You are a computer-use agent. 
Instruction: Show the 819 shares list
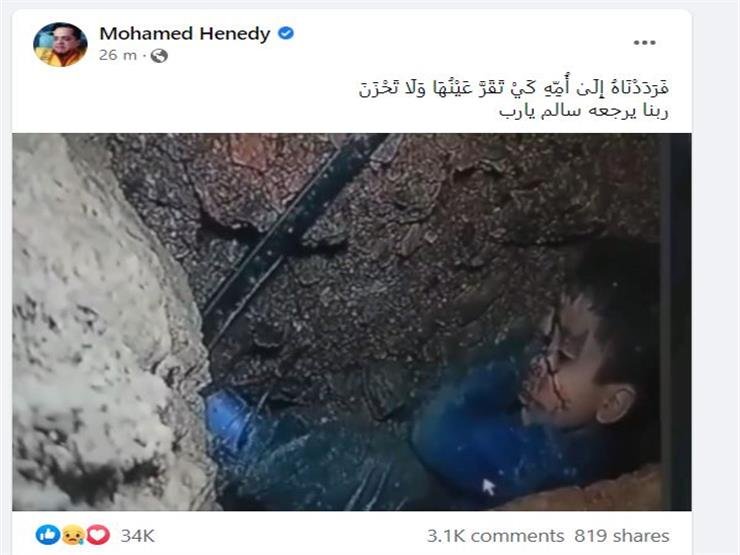pyautogui.click(x=622, y=536)
